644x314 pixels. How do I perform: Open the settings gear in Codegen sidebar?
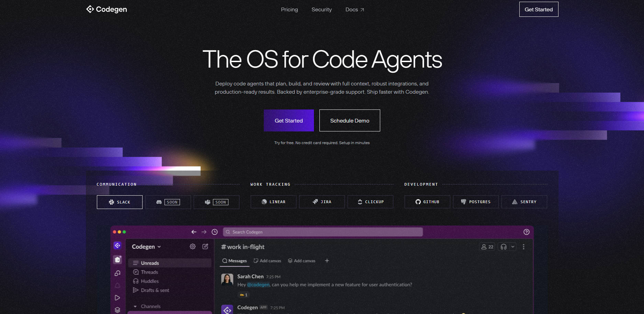click(x=193, y=246)
